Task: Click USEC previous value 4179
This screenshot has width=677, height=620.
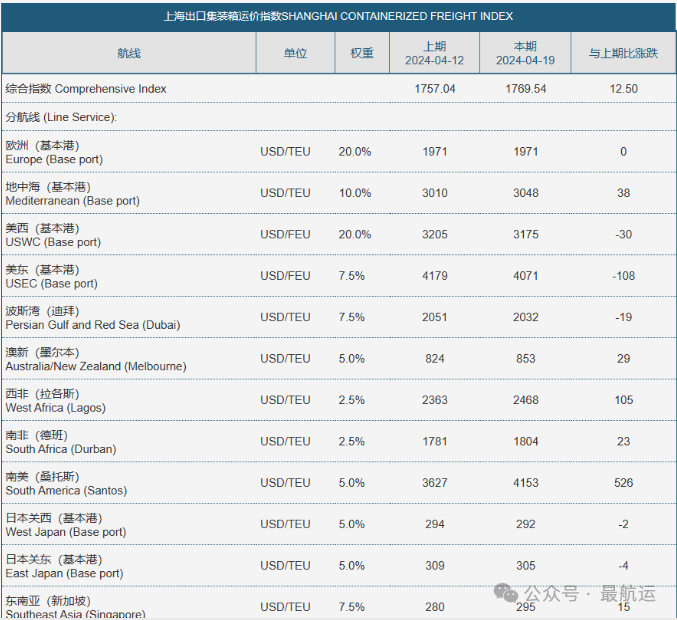Action: click(x=435, y=276)
